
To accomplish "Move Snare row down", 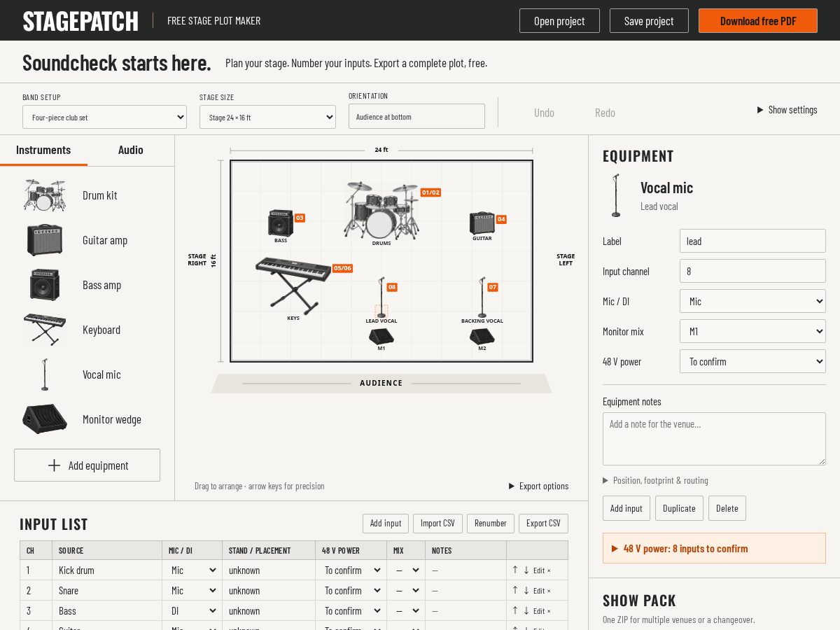I will (526, 590).
